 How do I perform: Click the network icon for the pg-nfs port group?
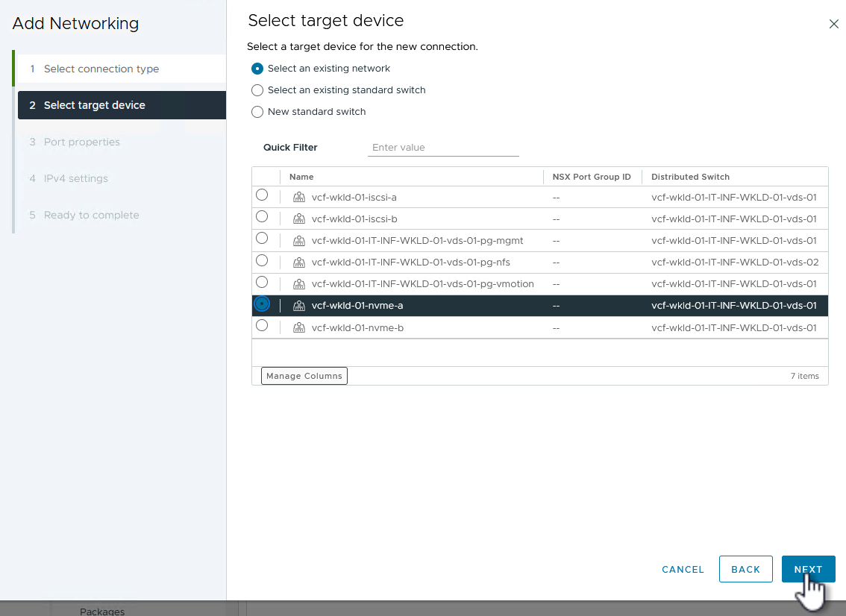(299, 263)
